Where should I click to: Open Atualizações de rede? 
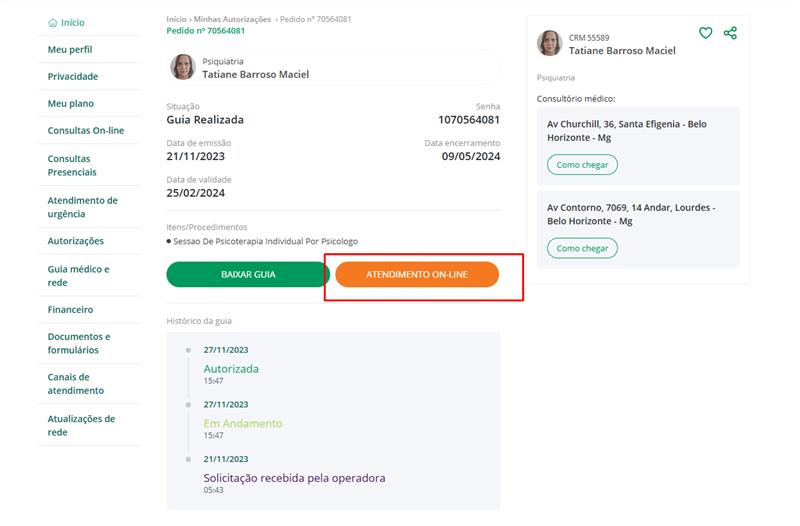[x=81, y=425]
